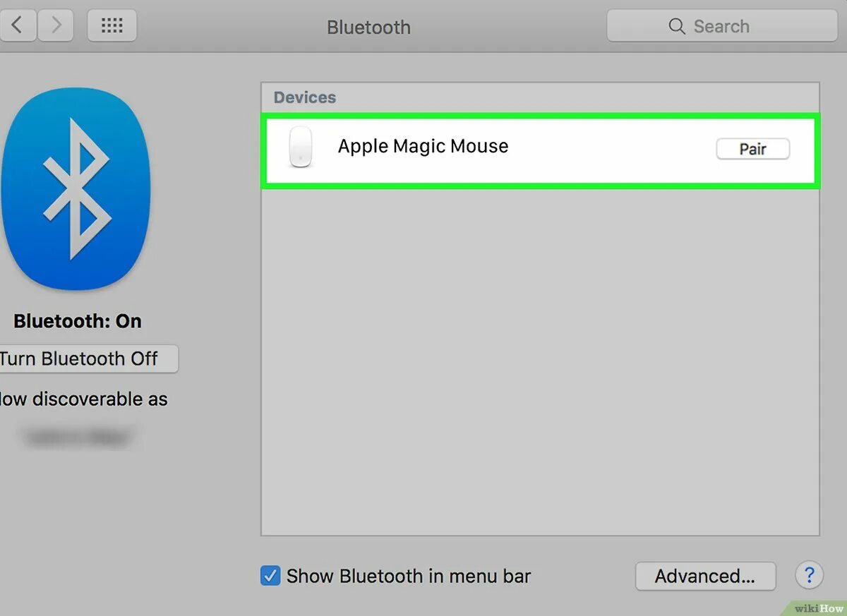Show all preferences via grid icon
The height and width of the screenshot is (616, 847).
[112, 26]
